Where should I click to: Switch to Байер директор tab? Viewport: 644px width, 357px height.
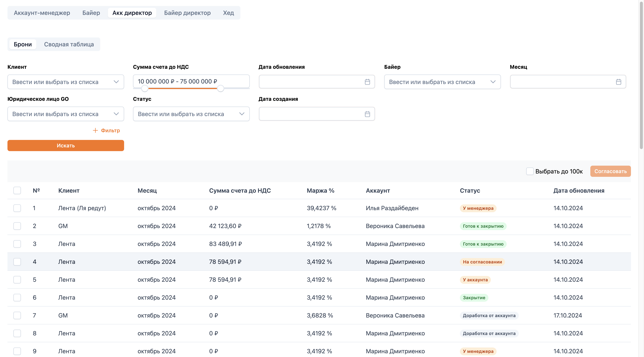(x=187, y=13)
